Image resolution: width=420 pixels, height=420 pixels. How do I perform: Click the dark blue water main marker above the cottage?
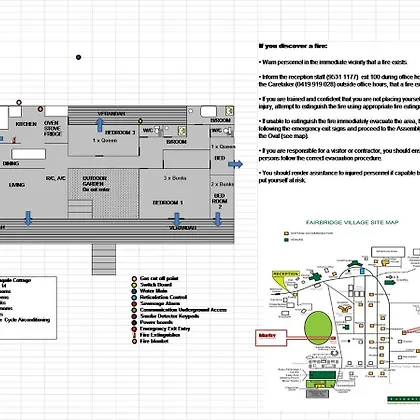point(78,57)
